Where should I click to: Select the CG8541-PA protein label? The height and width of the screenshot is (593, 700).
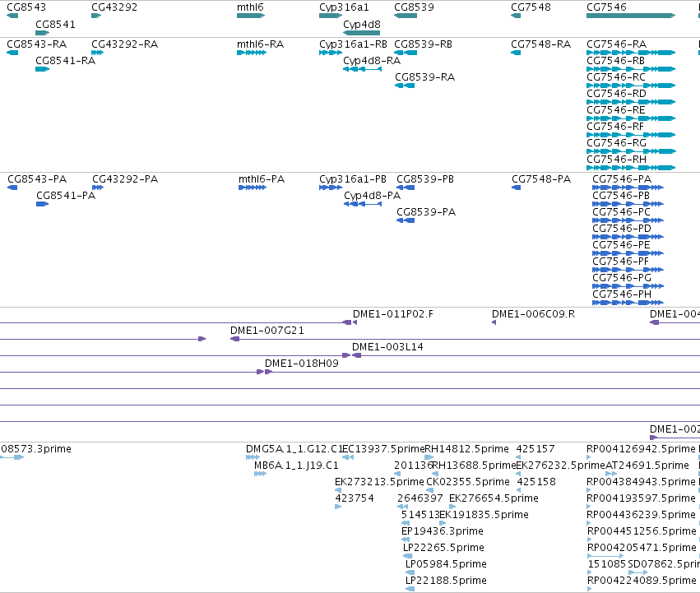[66, 196]
